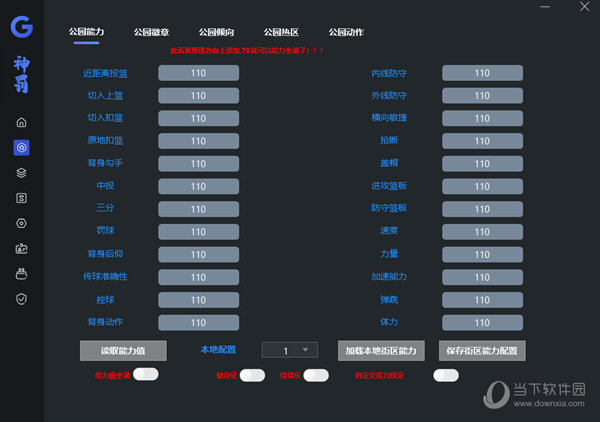Toggle the 自定义能力锁定 switch
Viewport: 600px width, 422px height.
click(x=446, y=375)
